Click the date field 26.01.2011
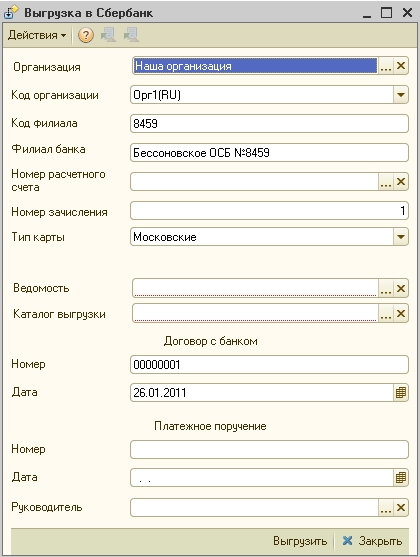The image size is (420, 557). click(262, 393)
